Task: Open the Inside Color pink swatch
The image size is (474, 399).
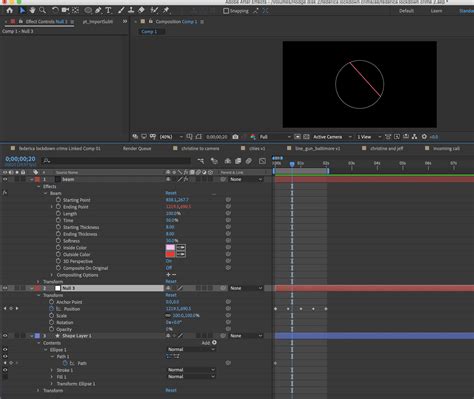Action: (170, 247)
